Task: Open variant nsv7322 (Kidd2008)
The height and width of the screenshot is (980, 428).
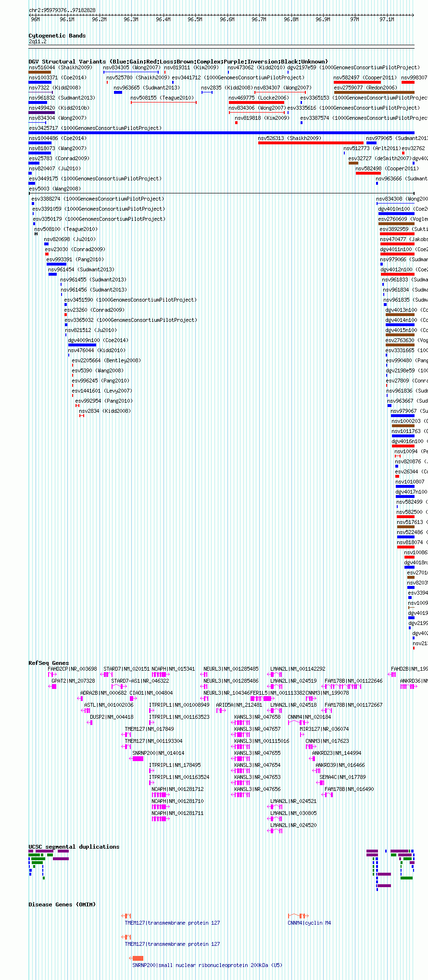Action: click(55, 88)
